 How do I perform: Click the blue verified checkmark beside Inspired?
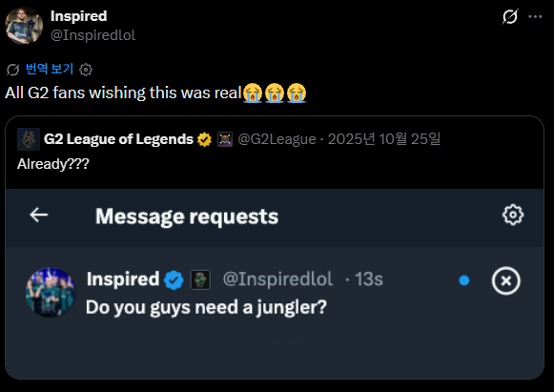[x=174, y=280]
